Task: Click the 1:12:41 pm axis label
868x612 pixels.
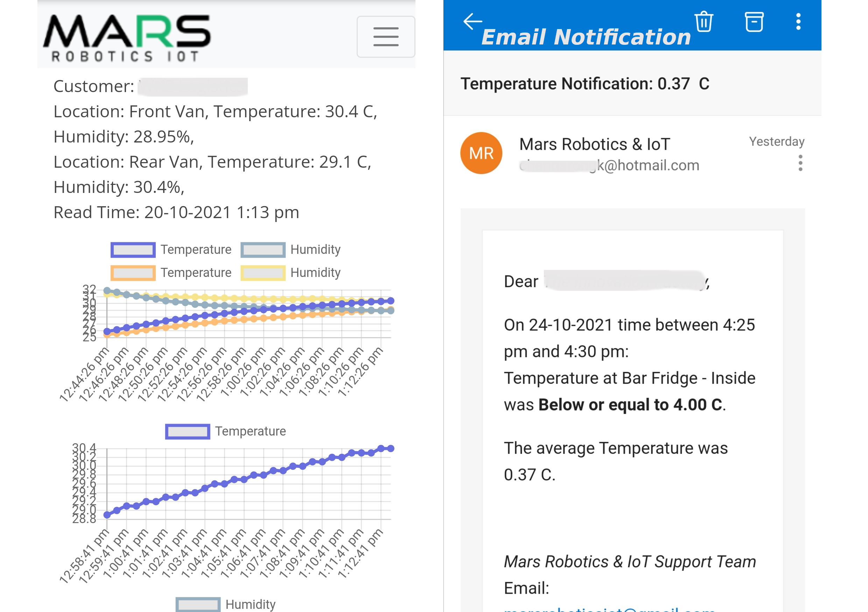Action: 360,554
